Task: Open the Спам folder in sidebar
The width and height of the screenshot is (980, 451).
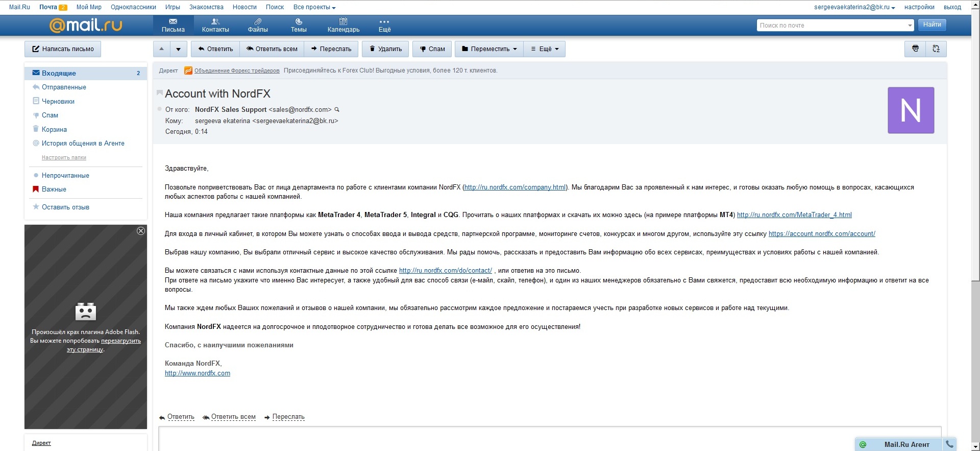Action: 50,115
